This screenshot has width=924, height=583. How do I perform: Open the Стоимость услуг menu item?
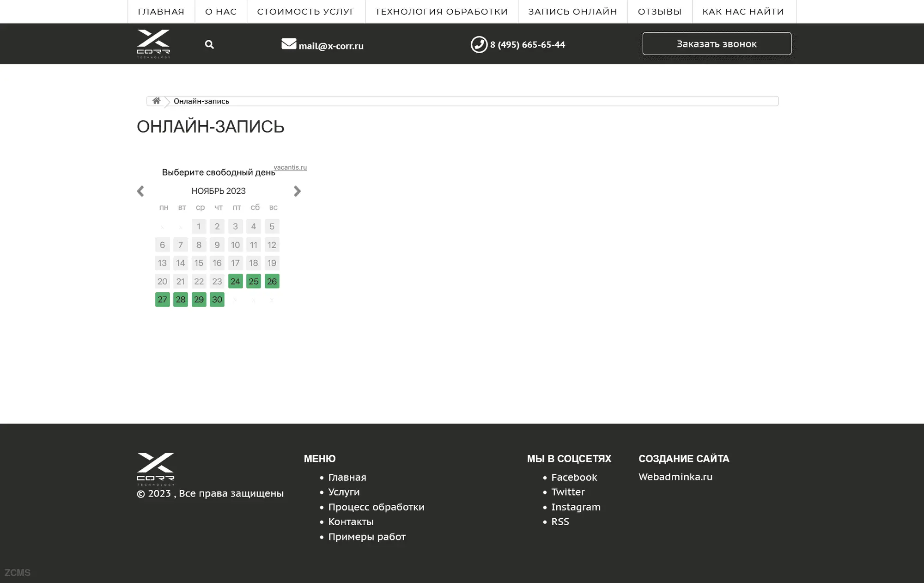tap(306, 12)
